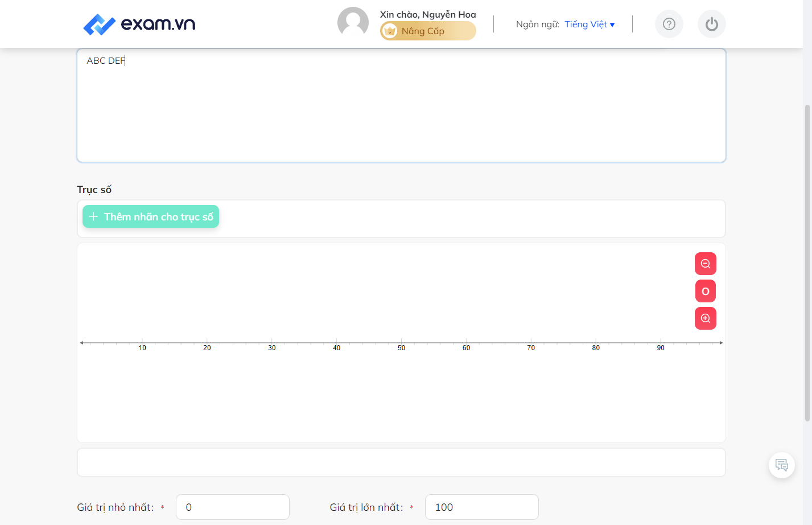Click the page vertical scrollbar
This screenshot has width=812, height=525.
(x=807, y=262)
